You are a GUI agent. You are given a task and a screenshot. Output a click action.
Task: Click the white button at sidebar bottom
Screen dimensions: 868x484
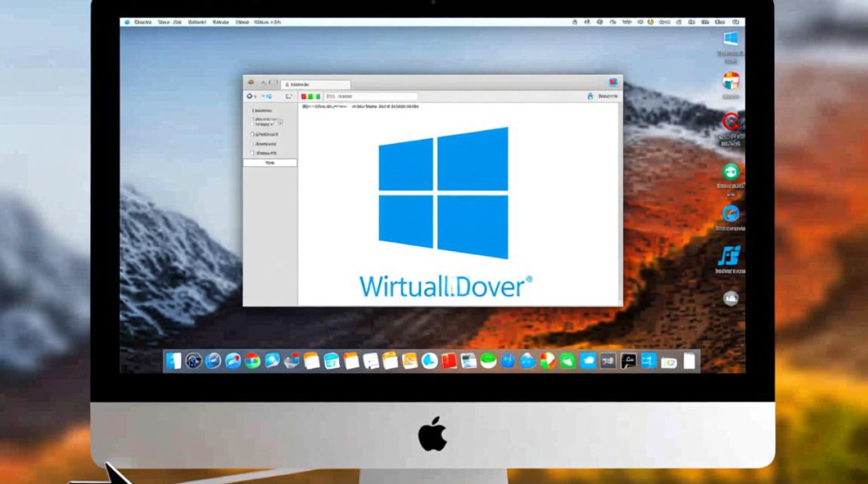[x=270, y=163]
